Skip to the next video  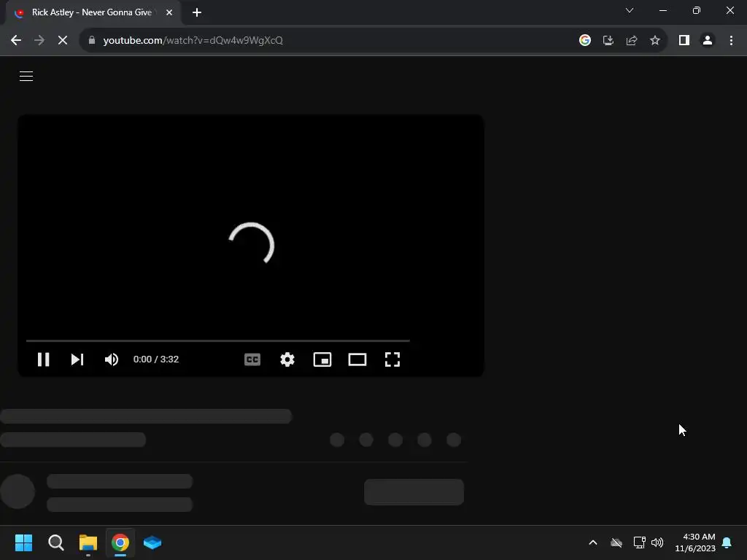pyautogui.click(x=77, y=359)
